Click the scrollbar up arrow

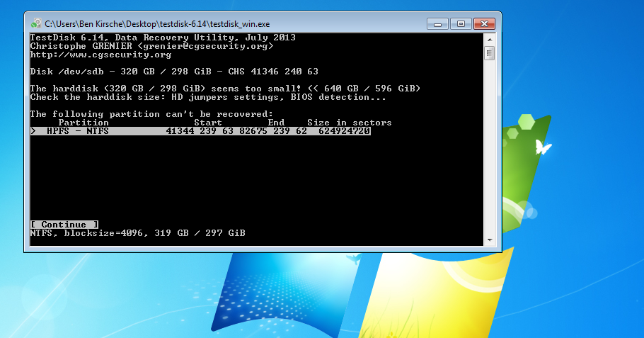pos(489,40)
